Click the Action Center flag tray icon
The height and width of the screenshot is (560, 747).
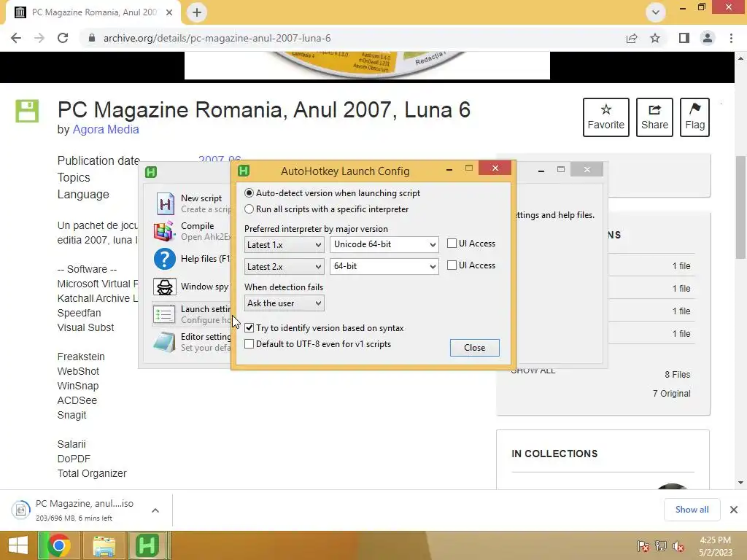[643, 546]
